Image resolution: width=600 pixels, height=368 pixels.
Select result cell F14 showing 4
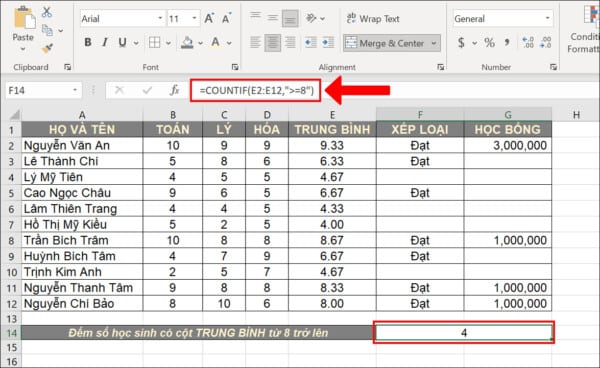[x=464, y=332]
